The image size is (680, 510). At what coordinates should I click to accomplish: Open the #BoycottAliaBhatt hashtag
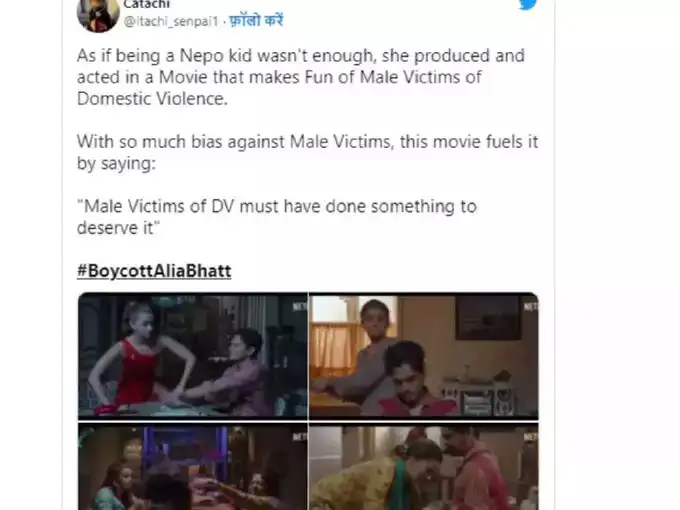pos(154,271)
